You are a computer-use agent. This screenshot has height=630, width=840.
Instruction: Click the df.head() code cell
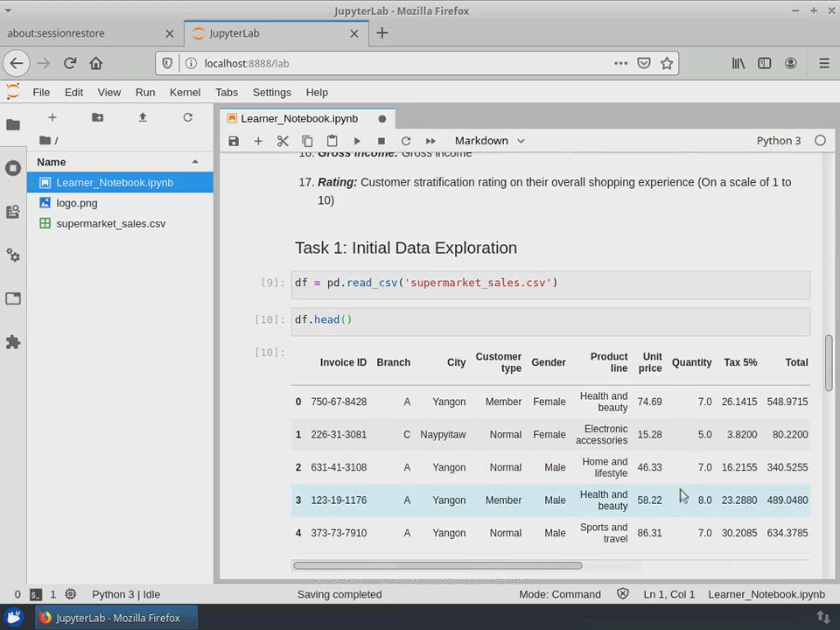click(x=550, y=321)
